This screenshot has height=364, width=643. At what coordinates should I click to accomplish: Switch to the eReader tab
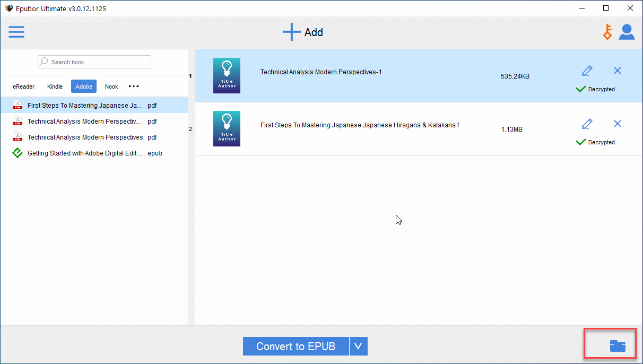pos(24,86)
